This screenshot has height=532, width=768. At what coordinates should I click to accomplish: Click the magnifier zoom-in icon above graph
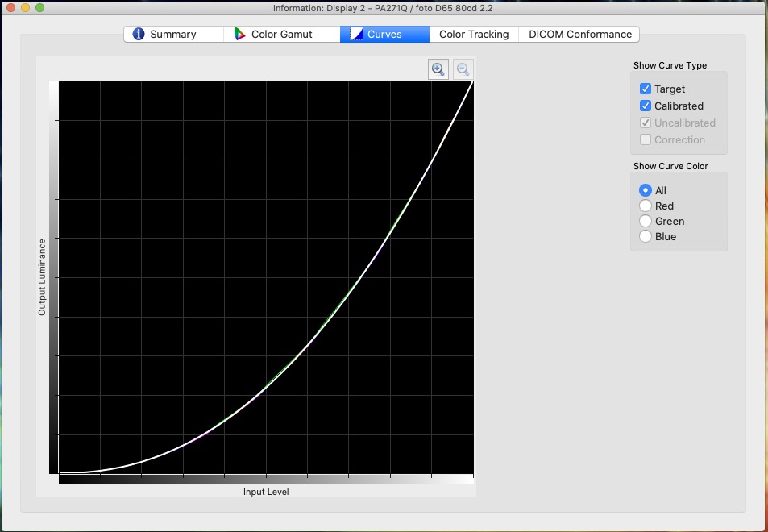438,69
